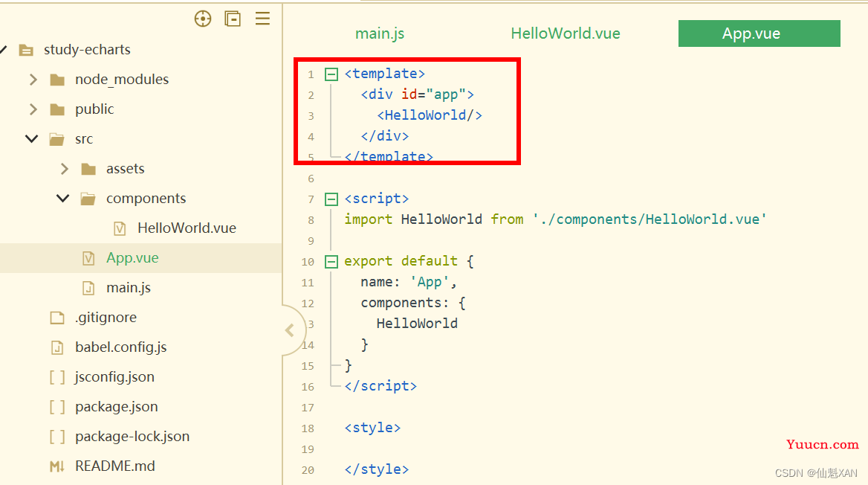Click the public folder icon
This screenshot has width=868, height=485.
pos(57,109)
